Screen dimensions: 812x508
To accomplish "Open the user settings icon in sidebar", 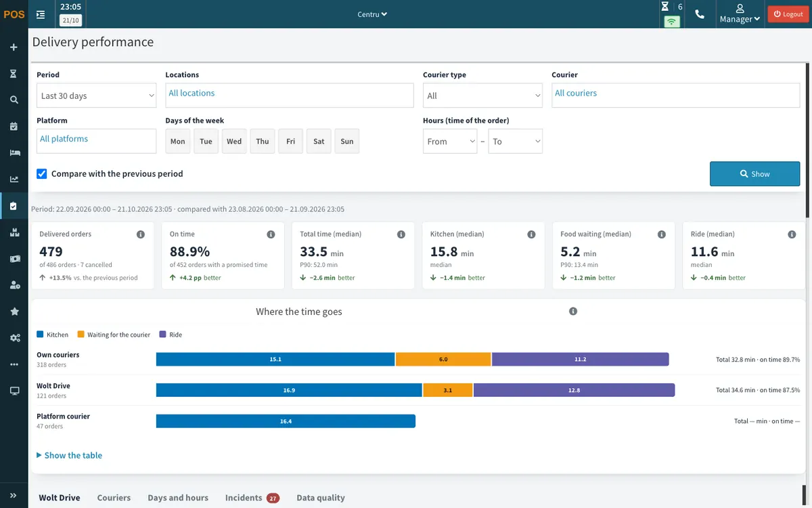I will [x=14, y=285].
